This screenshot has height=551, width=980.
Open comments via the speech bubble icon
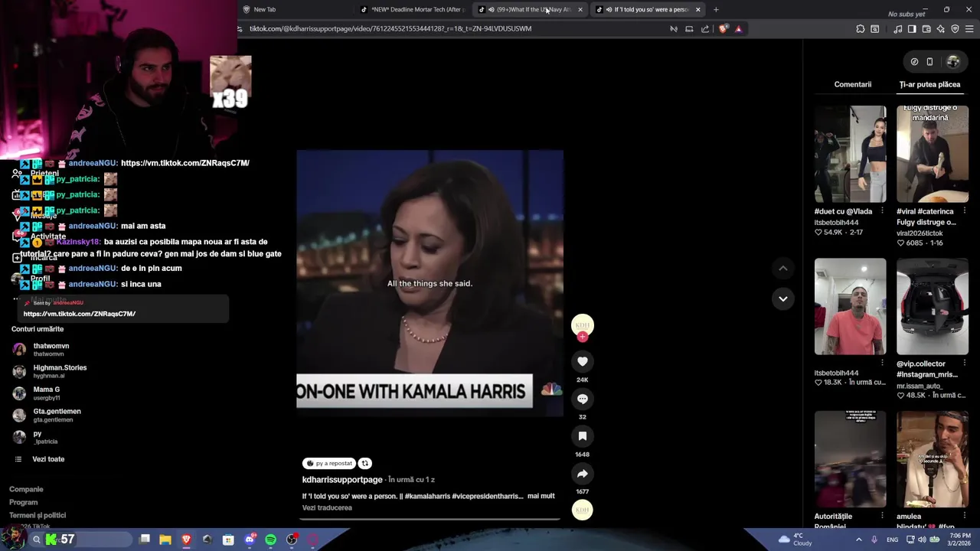coord(583,399)
